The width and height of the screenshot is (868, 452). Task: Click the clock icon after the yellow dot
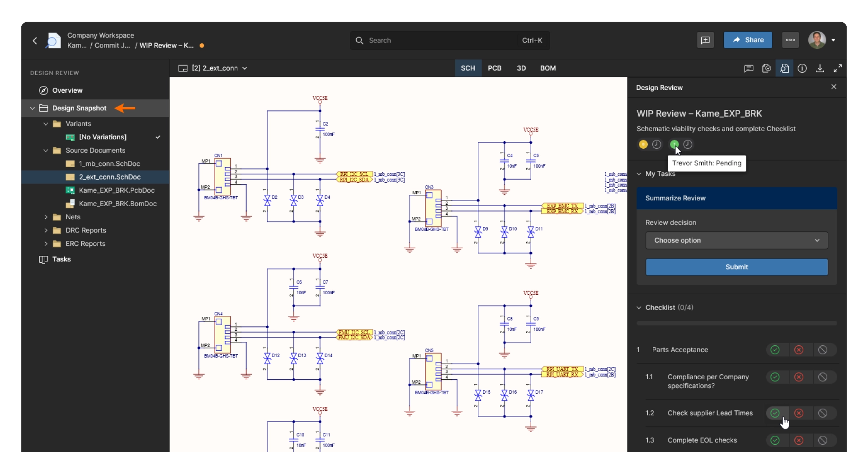(x=656, y=144)
